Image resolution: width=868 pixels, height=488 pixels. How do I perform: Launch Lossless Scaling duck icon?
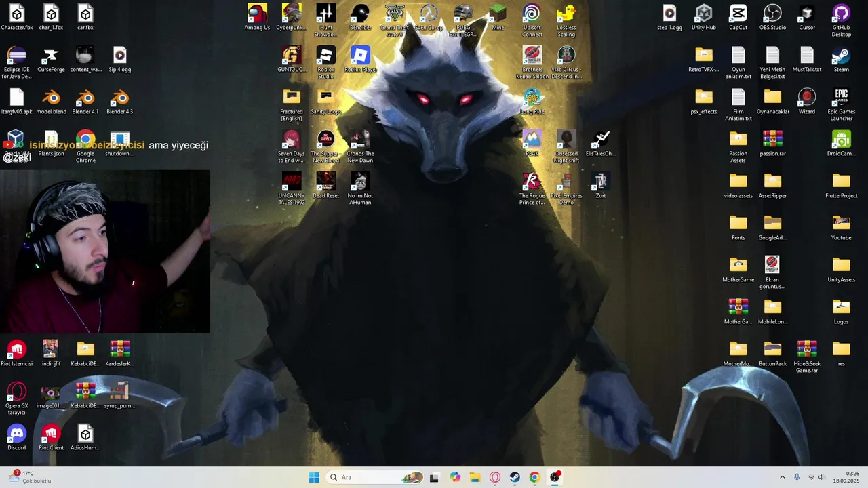(x=566, y=20)
